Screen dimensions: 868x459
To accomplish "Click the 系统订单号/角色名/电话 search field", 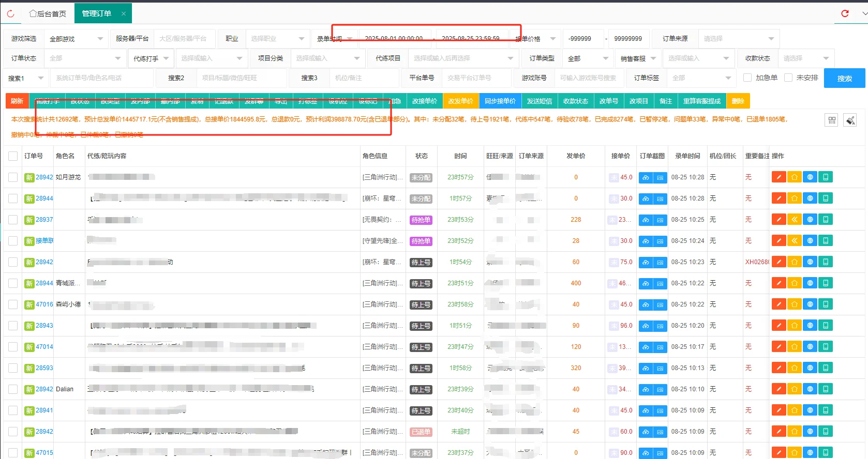I will point(102,78).
